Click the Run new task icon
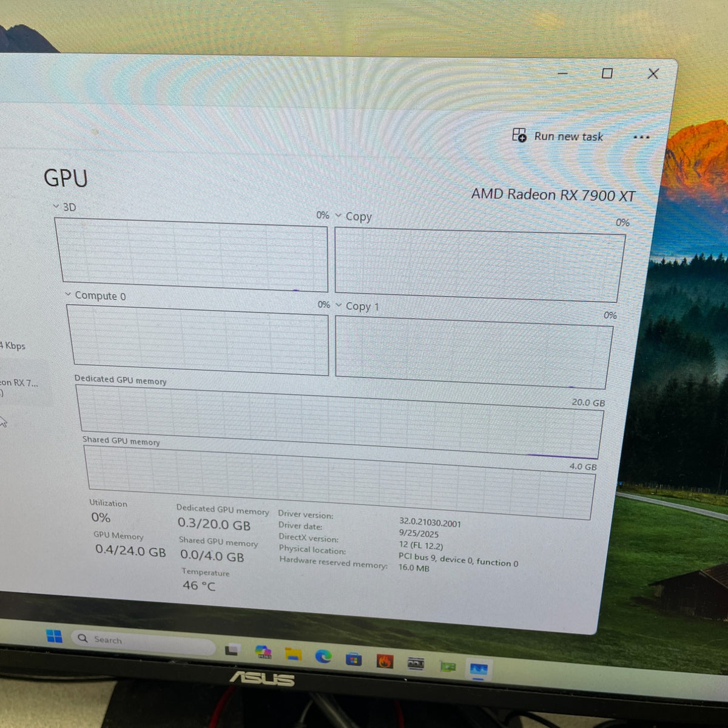 coord(519,135)
